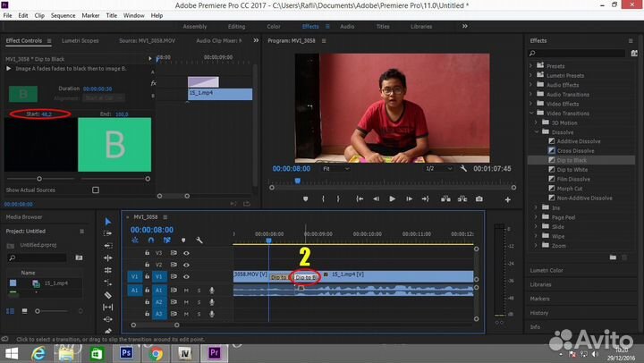Toggle V3 track output eye icon
Image resolution: width=644 pixels, height=363 pixels.
[186, 253]
